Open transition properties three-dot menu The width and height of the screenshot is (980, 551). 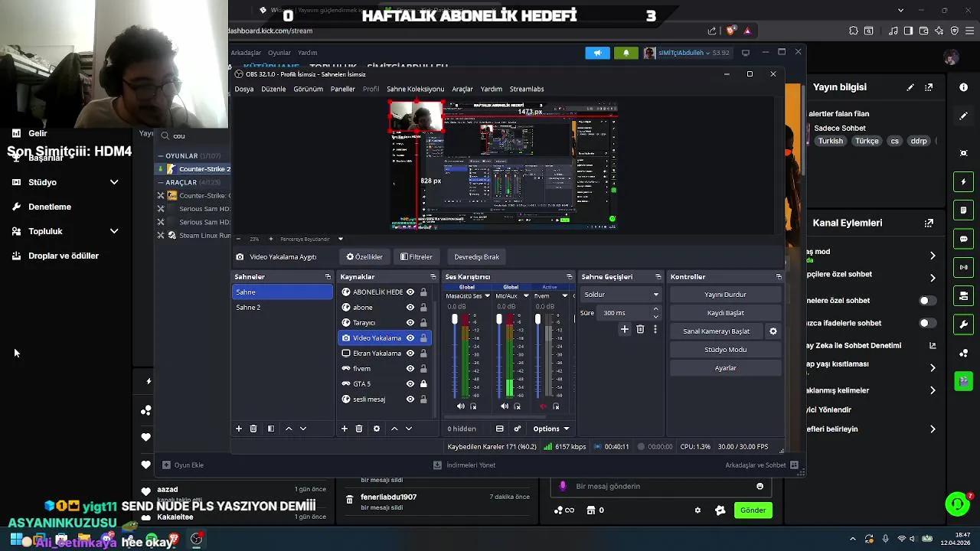655,329
